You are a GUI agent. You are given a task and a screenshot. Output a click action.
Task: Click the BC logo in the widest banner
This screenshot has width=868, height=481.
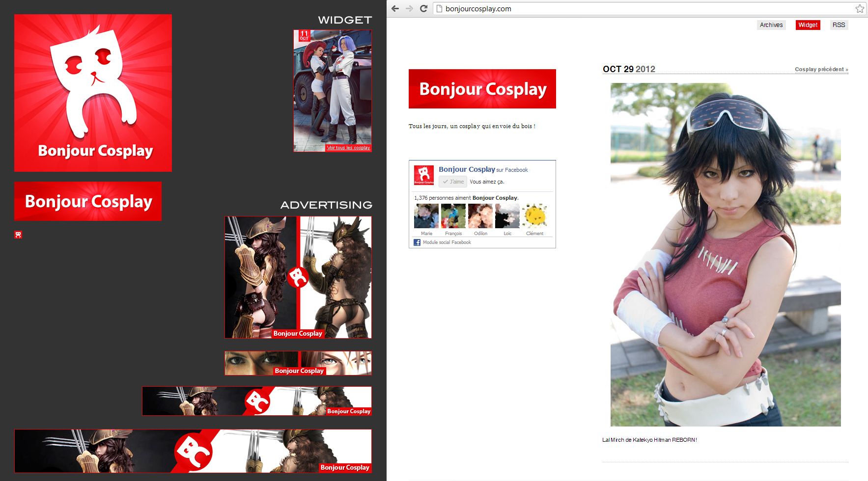[x=194, y=453]
